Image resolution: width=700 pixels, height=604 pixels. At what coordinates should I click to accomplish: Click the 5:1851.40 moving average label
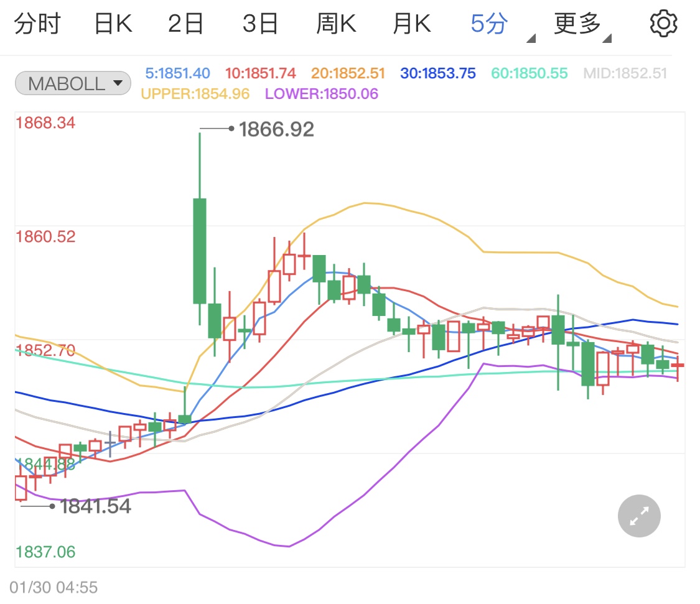click(177, 73)
